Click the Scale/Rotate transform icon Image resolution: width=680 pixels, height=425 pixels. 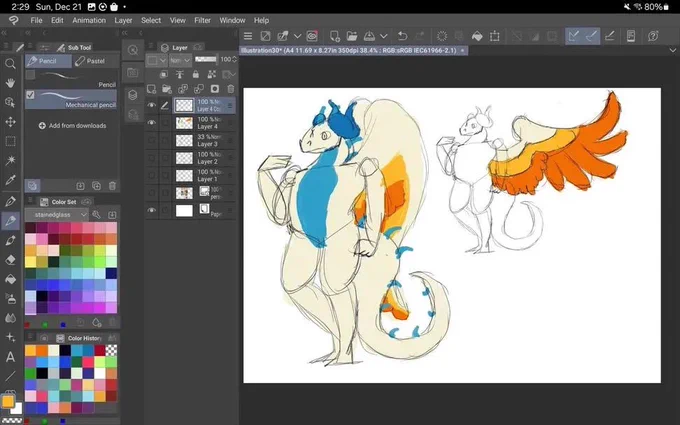point(494,36)
